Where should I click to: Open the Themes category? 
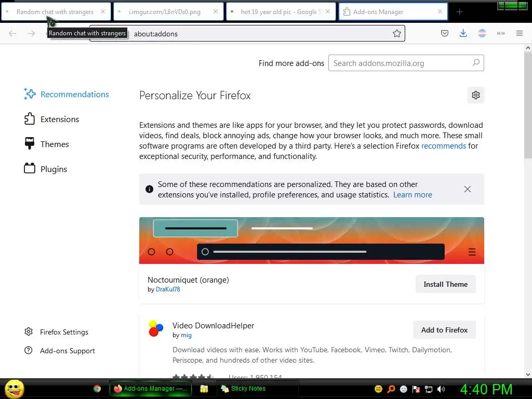tap(46, 144)
